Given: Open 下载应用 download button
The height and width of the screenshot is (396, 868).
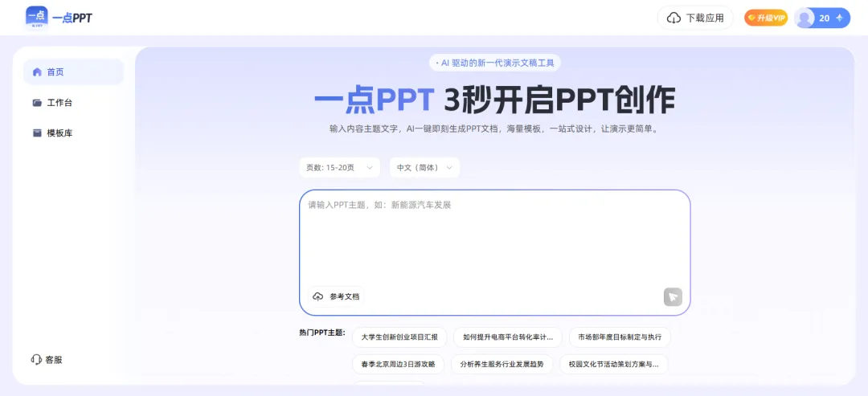Looking at the screenshot, I should point(694,18).
